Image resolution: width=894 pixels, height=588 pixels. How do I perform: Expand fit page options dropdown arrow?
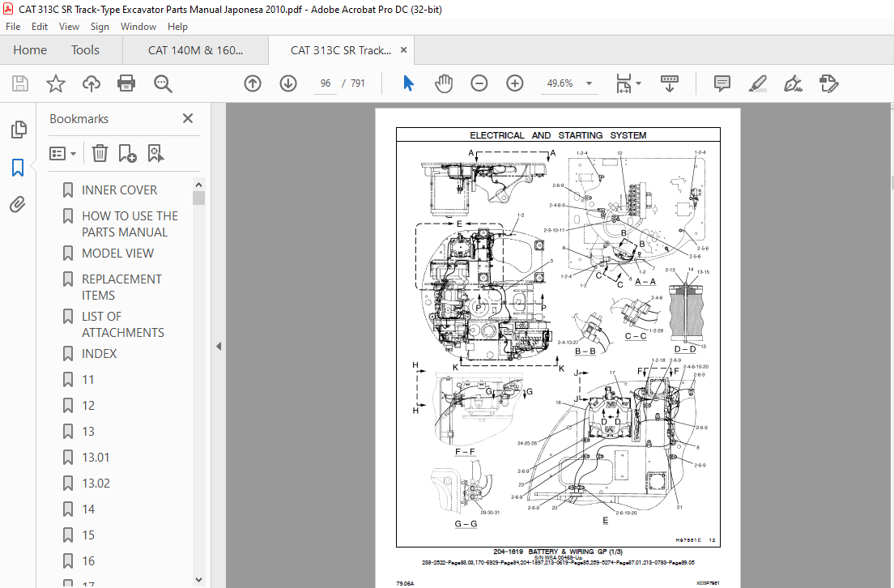[639, 83]
